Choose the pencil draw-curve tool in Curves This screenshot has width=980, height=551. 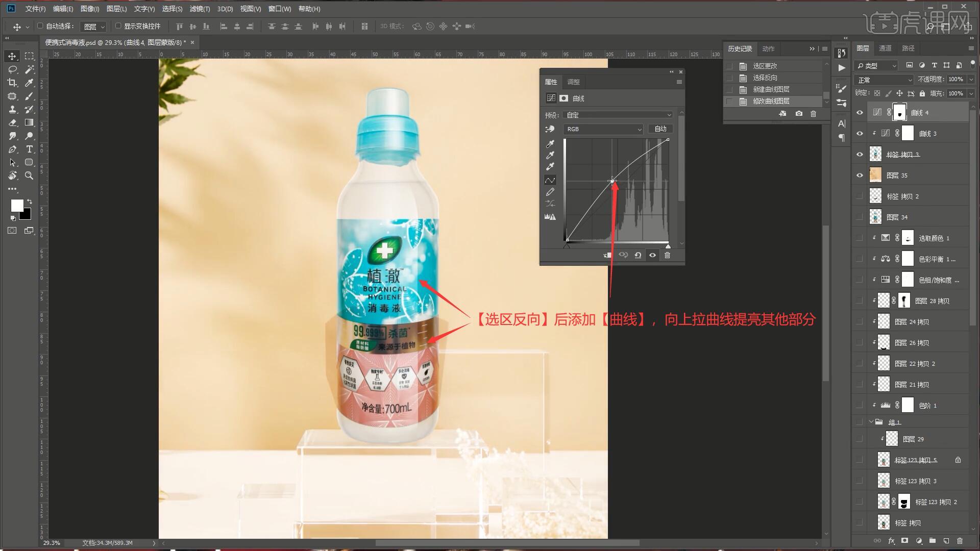coord(550,192)
